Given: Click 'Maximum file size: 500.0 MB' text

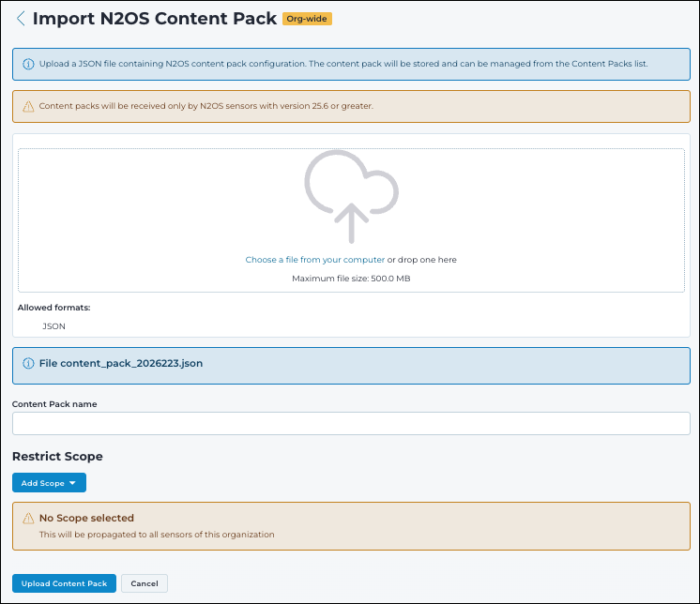Looking at the screenshot, I should 351,279.
